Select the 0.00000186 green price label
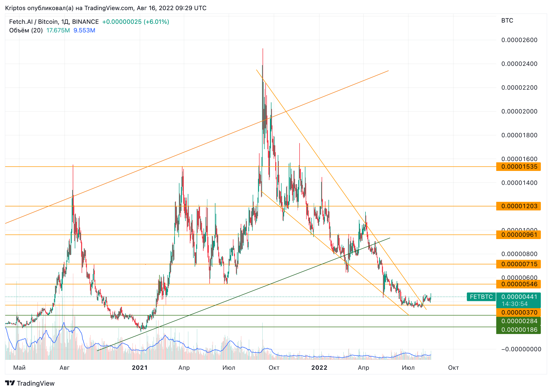Viewport: 552px width, 392px height. pos(518,330)
